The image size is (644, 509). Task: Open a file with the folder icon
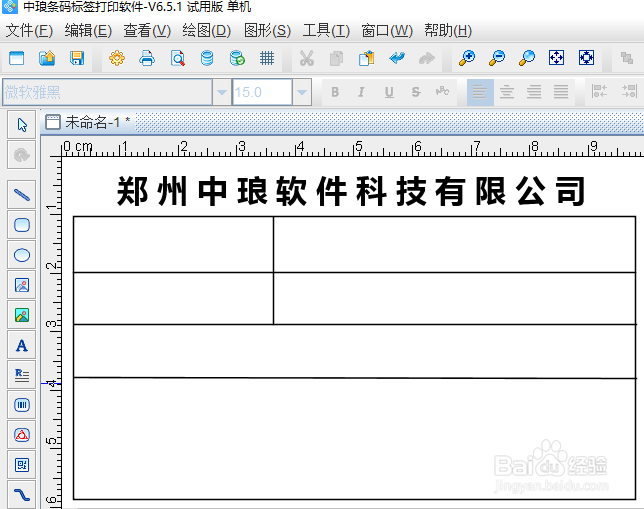click(x=47, y=58)
